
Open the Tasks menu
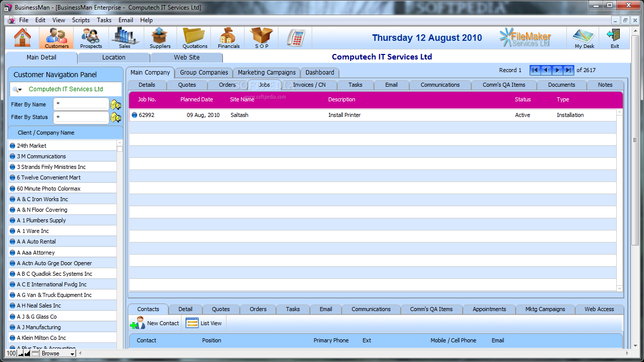[x=104, y=20]
